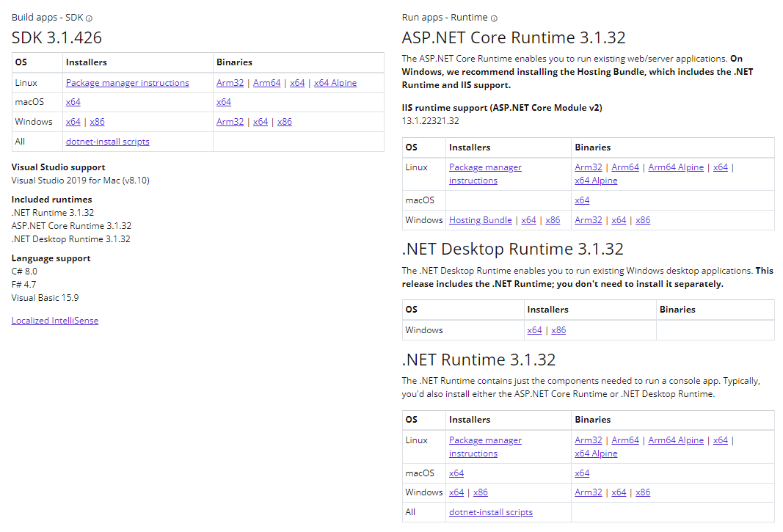The width and height of the screenshot is (783, 532).
Task: Download .NET Runtime Linux x64 Alpine binaries
Action: pyautogui.click(x=596, y=453)
